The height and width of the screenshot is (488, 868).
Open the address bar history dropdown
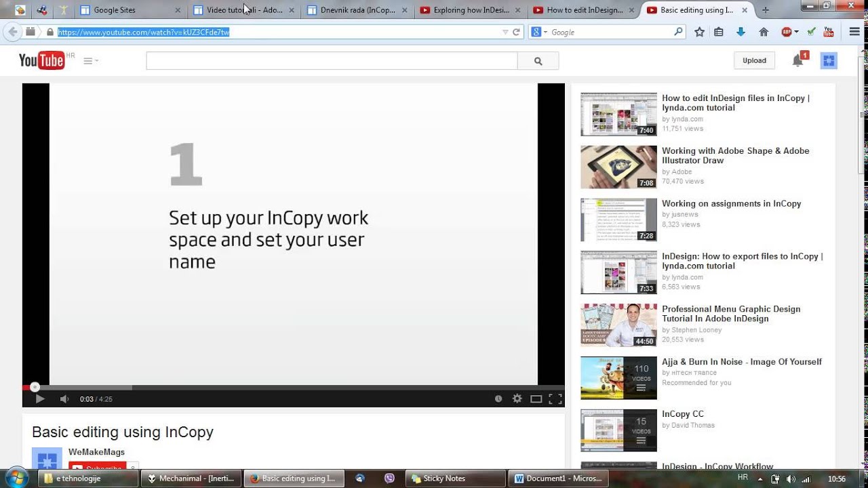click(505, 32)
